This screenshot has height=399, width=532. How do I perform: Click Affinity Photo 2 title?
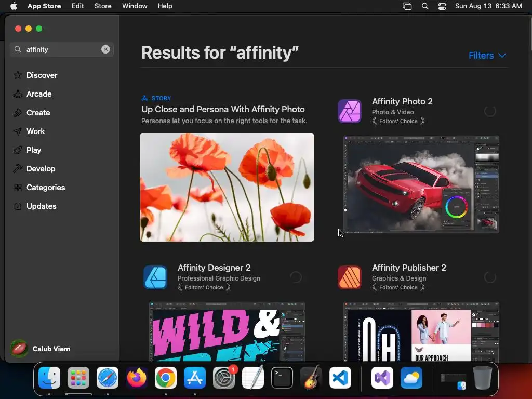pos(402,101)
